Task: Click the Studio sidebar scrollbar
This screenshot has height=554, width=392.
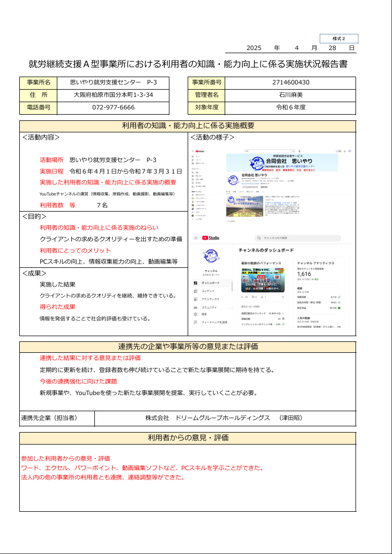Action: [x=232, y=286]
